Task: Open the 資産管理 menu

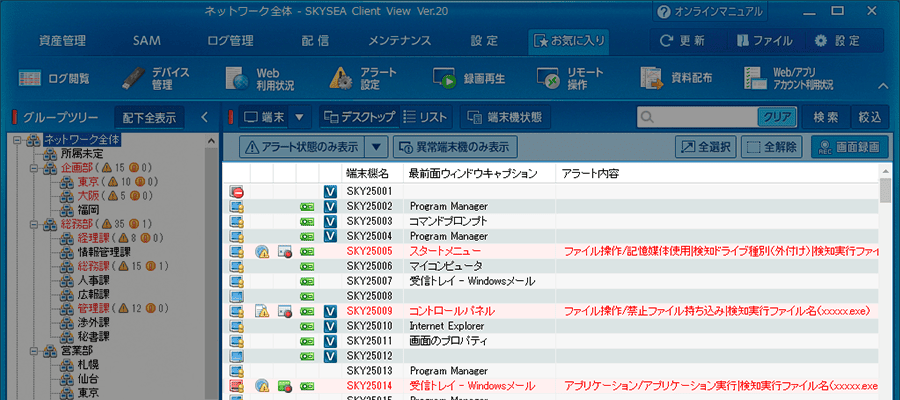Action: tap(63, 41)
